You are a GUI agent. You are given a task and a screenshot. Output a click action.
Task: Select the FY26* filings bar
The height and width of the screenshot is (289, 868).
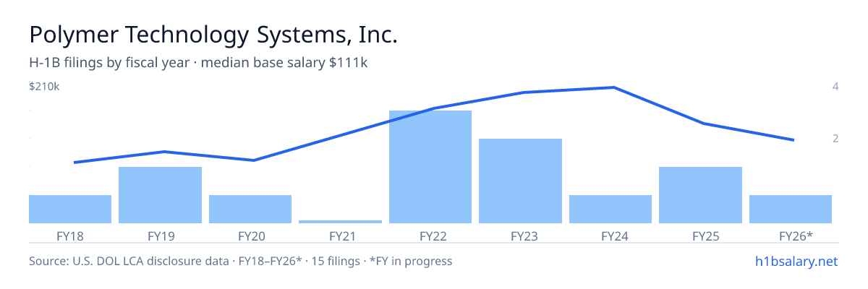(x=791, y=209)
